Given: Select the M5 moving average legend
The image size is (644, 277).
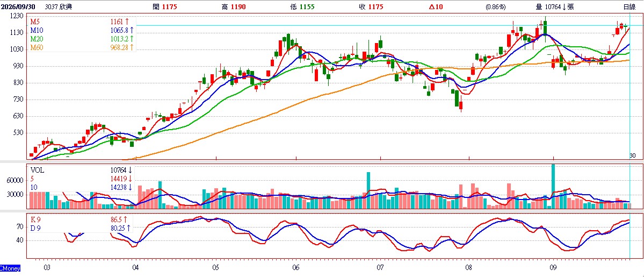Looking at the screenshot, I should click(34, 22).
